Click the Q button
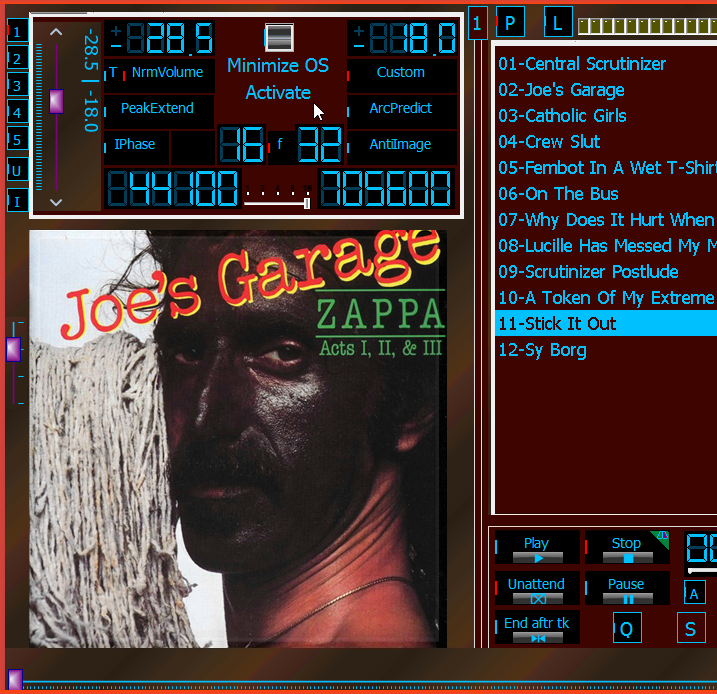The width and height of the screenshot is (717, 694). click(x=627, y=628)
